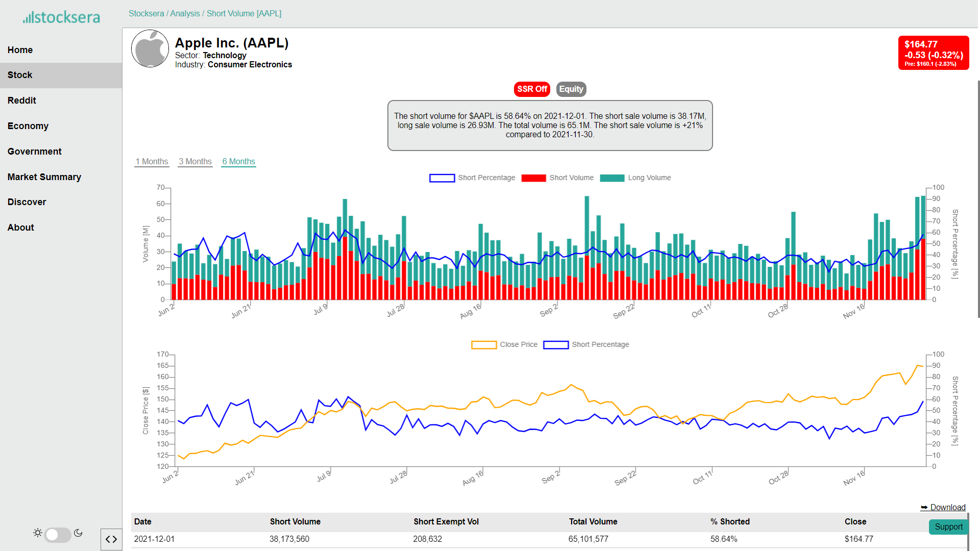Select the 1 Months range tab
Viewport: 980px width, 551px height.
[152, 161]
